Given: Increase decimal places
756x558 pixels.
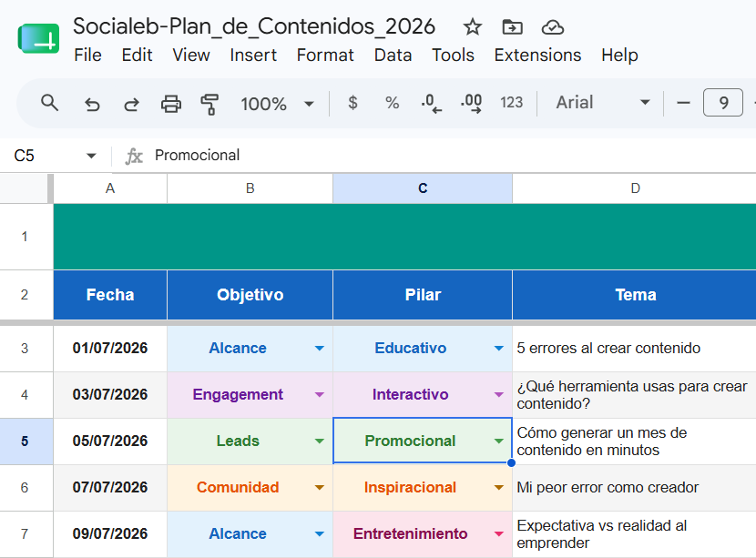Looking at the screenshot, I should point(471,103).
